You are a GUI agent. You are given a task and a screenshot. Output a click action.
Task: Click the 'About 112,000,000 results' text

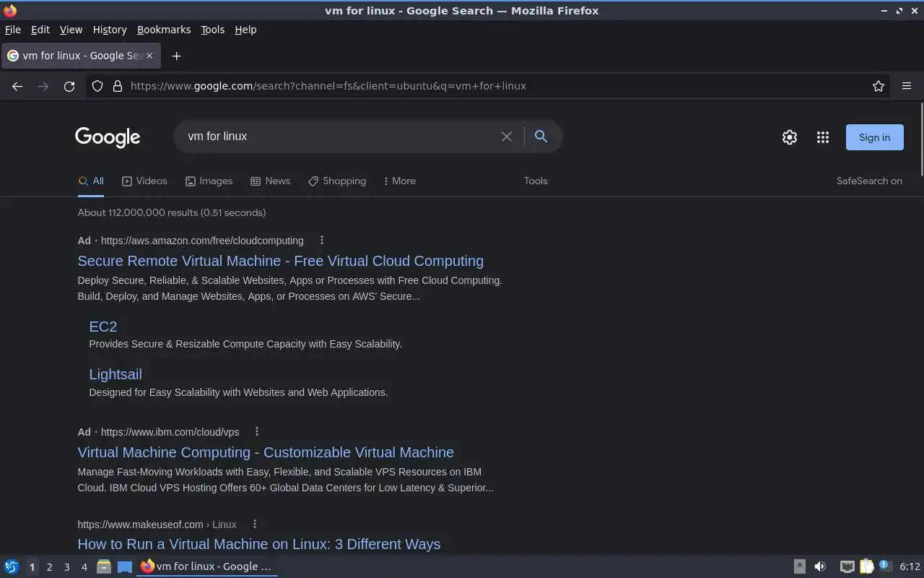[172, 212]
